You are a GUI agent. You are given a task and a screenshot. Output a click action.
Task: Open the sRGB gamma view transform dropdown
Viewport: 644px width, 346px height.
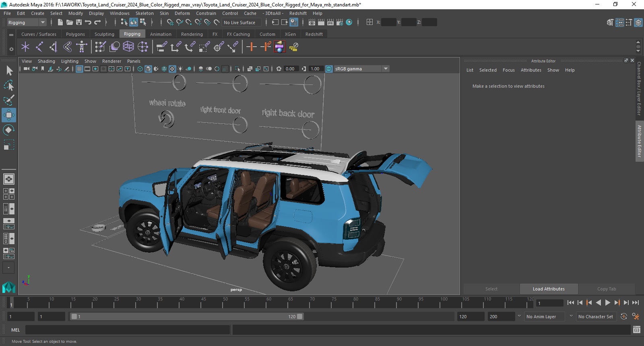coord(362,69)
